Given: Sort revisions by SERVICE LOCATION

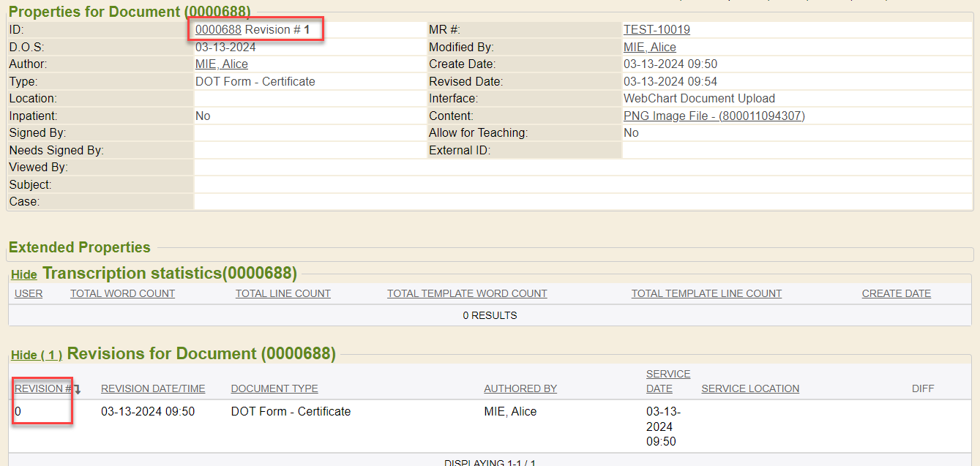Looking at the screenshot, I should [x=750, y=389].
